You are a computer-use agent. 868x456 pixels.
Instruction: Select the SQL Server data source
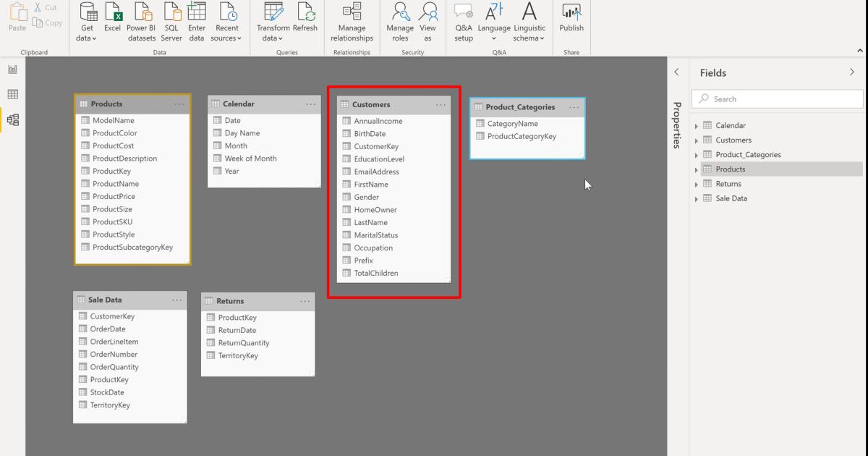(x=171, y=22)
